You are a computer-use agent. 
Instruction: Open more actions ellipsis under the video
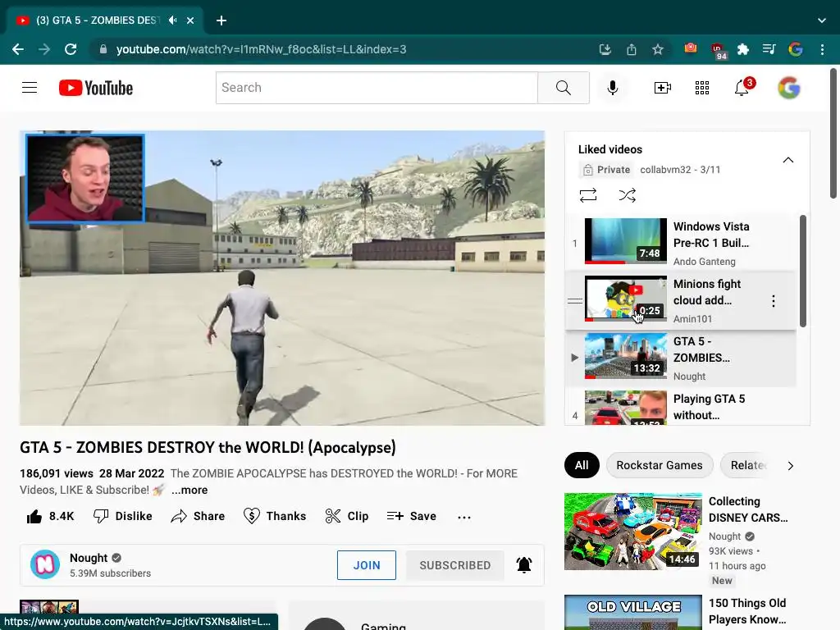464,517
